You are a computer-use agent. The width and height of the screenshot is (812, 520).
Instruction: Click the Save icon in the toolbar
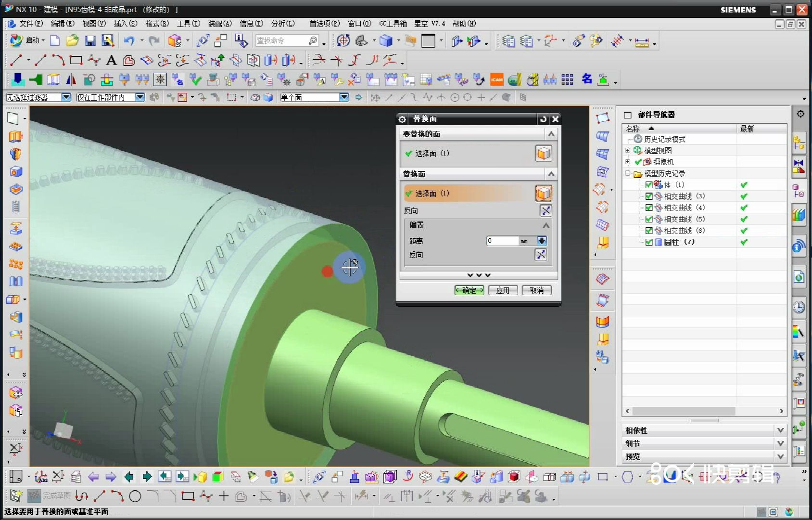[x=90, y=41]
